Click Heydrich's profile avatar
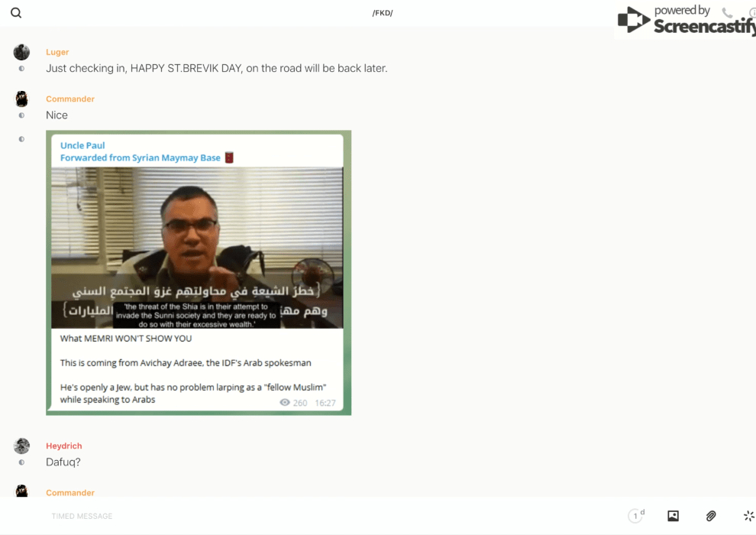 coord(21,446)
